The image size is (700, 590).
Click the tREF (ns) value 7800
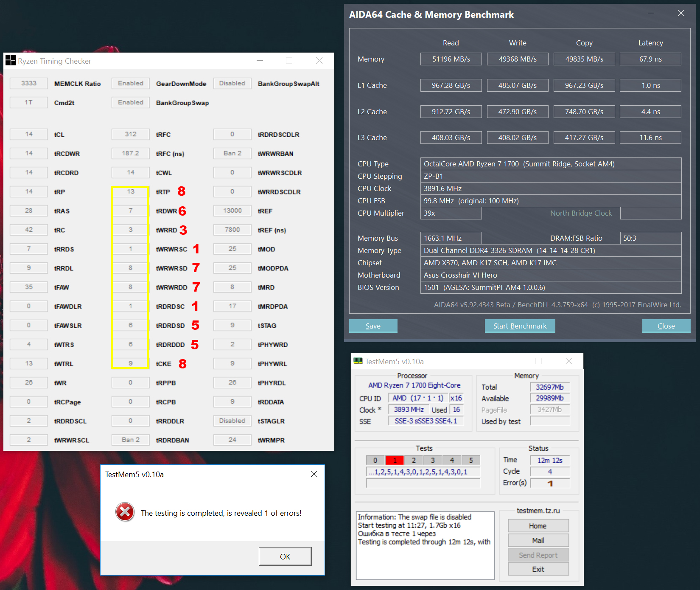tap(232, 230)
